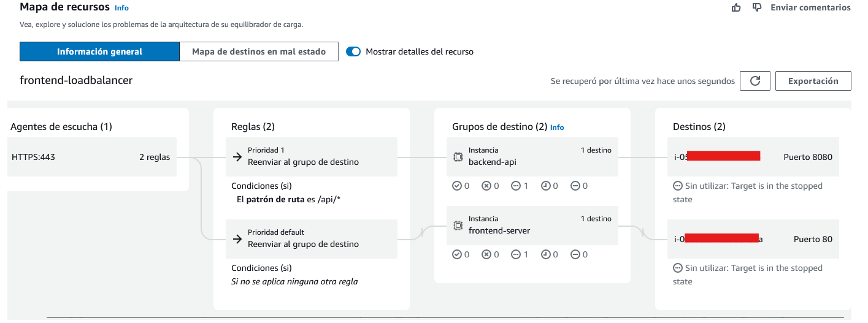Open Mapa de destinos en mal estado tab
This screenshot has height=323, width=868.
(258, 51)
